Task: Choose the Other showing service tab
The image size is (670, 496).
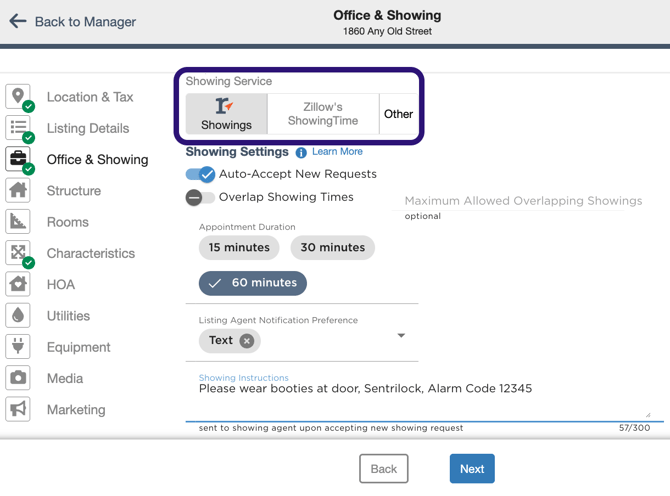Action: [398, 114]
